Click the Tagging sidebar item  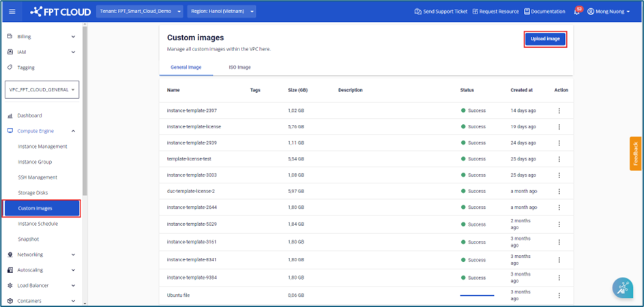click(26, 68)
